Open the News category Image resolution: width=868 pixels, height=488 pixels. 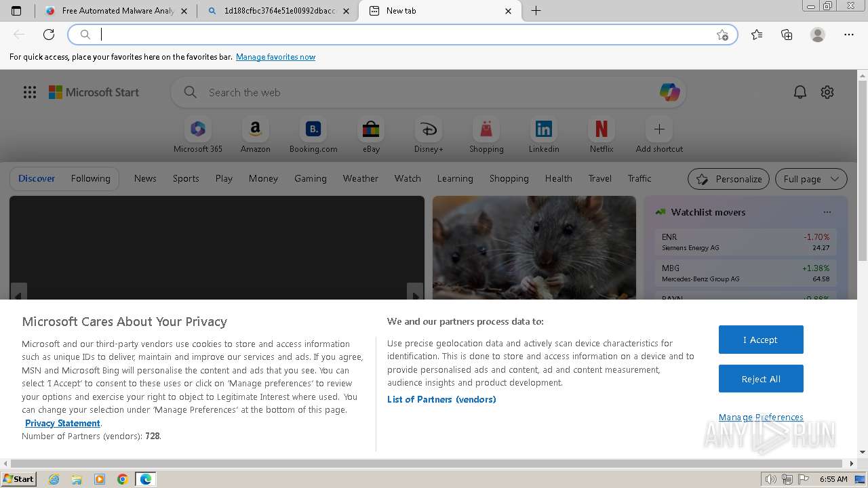[x=145, y=178]
